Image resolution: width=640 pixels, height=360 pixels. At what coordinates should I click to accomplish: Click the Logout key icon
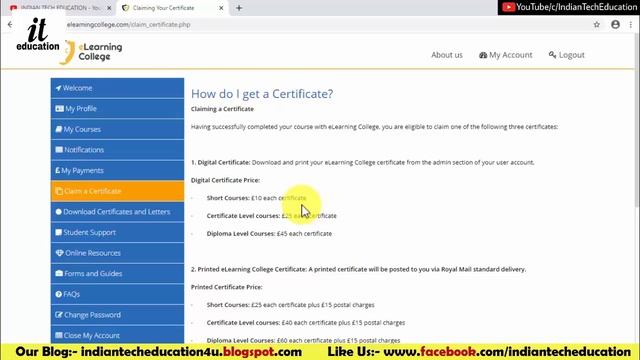(x=552, y=55)
